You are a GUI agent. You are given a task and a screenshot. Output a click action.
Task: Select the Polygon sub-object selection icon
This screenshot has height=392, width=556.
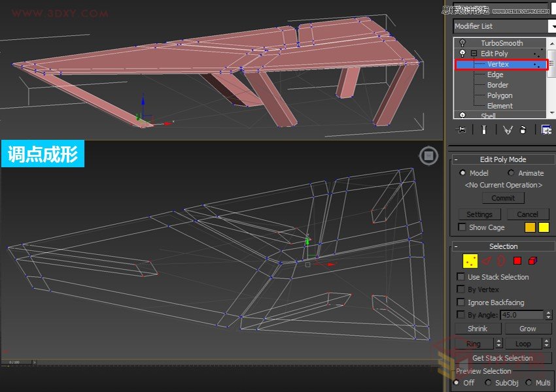517,261
